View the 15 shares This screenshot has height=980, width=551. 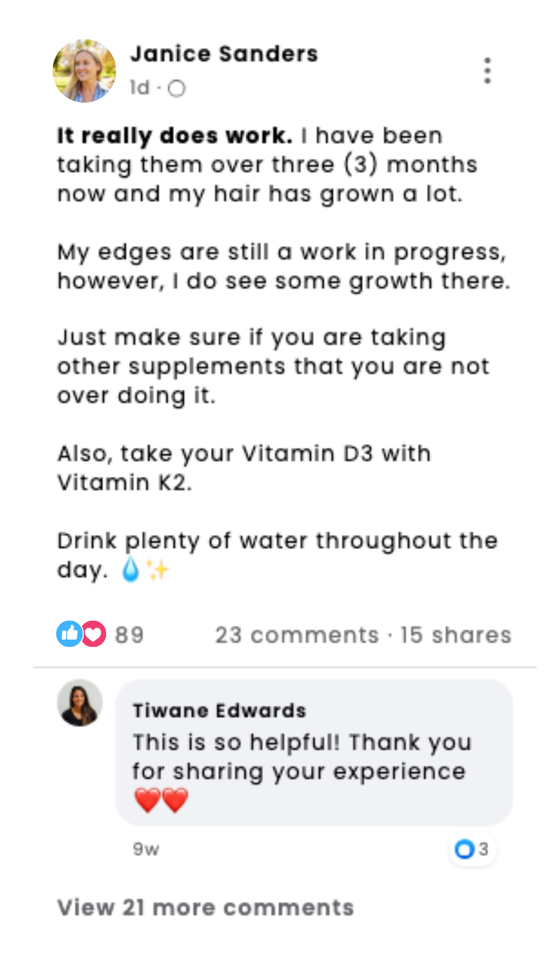pyautogui.click(x=456, y=635)
